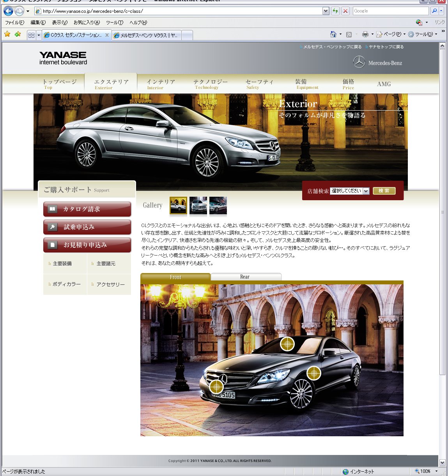Open the address bar URL dropdown

click(x=326, y=11)
